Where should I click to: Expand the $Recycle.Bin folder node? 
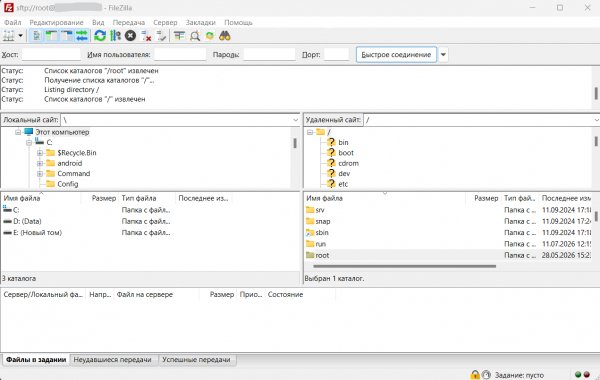[40, 153]
